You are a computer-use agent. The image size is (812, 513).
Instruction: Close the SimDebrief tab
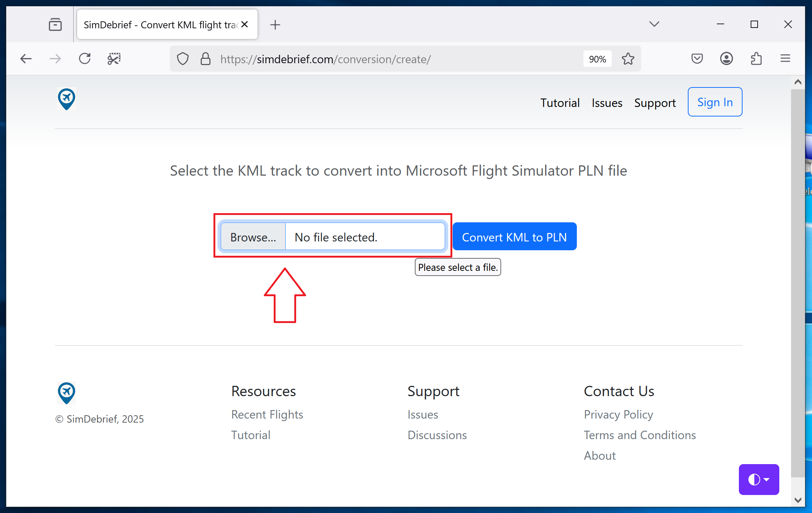[245, 24]
